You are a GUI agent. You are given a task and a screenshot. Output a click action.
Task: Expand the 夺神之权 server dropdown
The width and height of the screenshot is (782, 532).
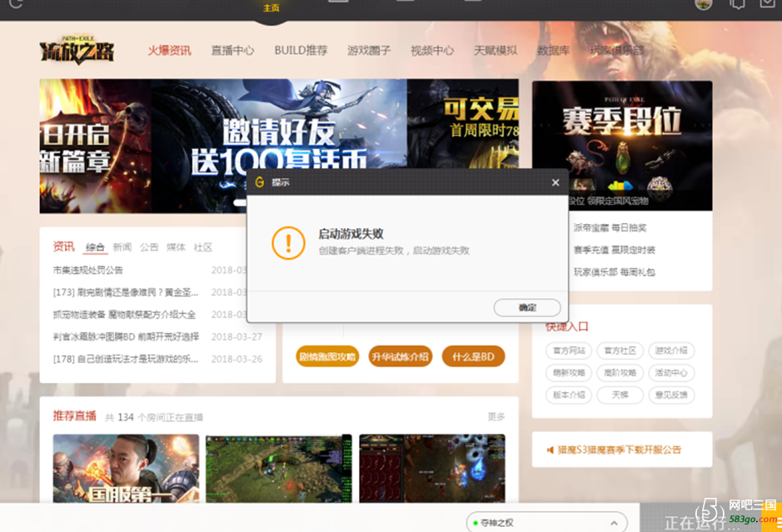pos(546,522)
